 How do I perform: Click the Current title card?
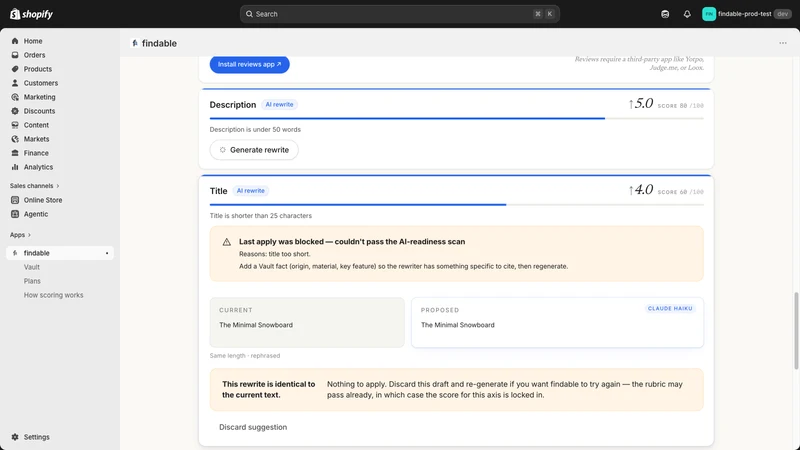307,322
